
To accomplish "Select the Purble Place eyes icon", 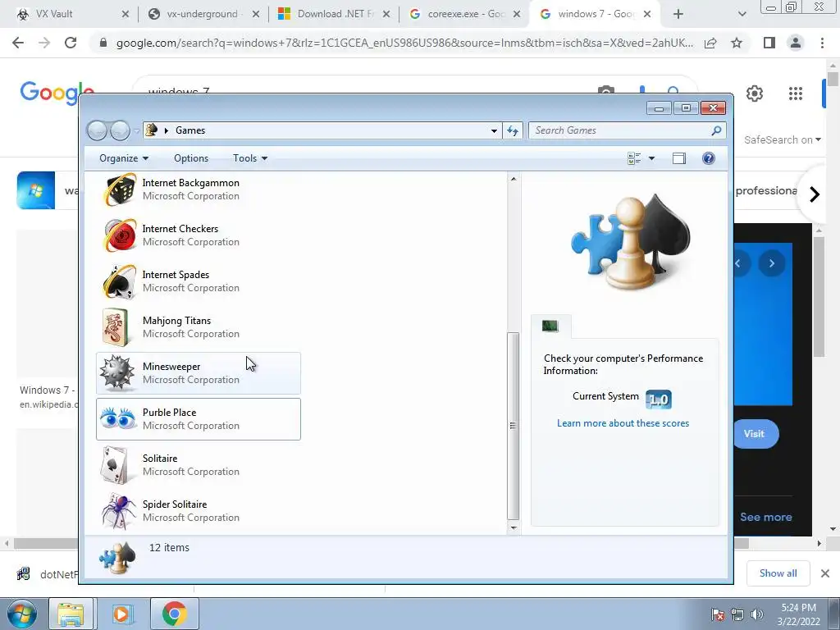I will click(118, 418).
